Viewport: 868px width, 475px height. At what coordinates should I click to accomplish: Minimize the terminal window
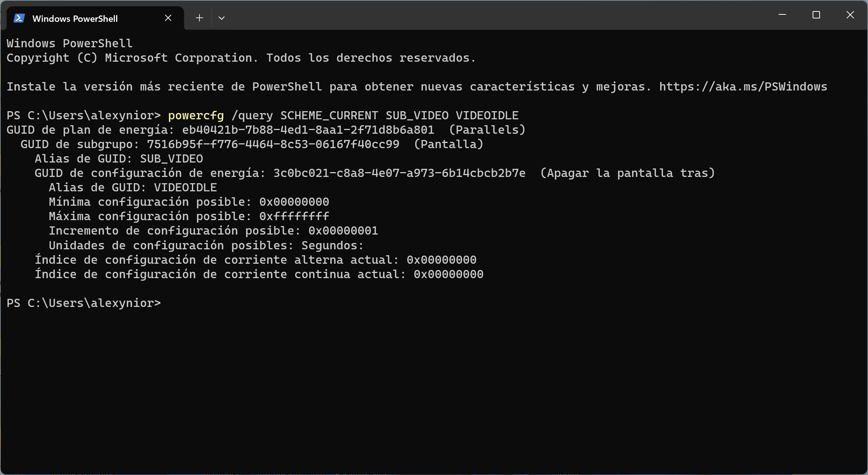point(782,15)
